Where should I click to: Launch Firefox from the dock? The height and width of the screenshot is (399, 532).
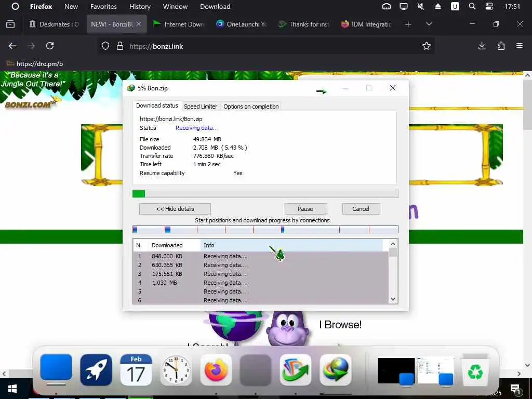point(216,370)
